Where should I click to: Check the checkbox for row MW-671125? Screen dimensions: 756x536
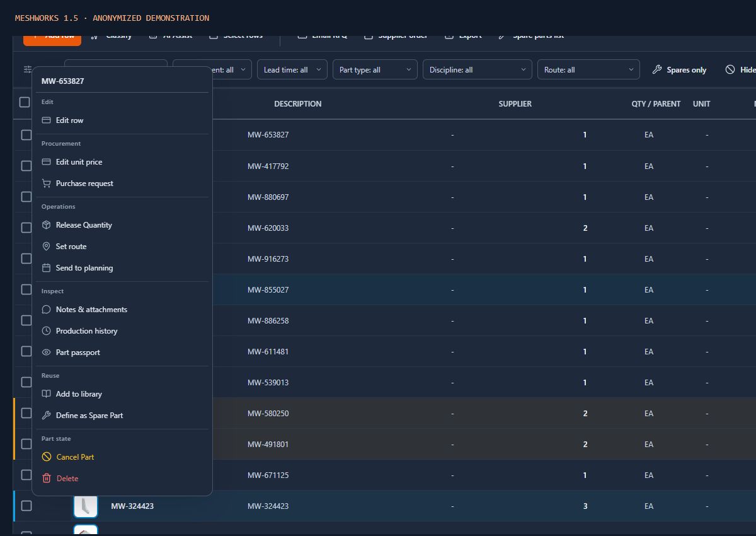pyautogui.click(x=26, y=475)
